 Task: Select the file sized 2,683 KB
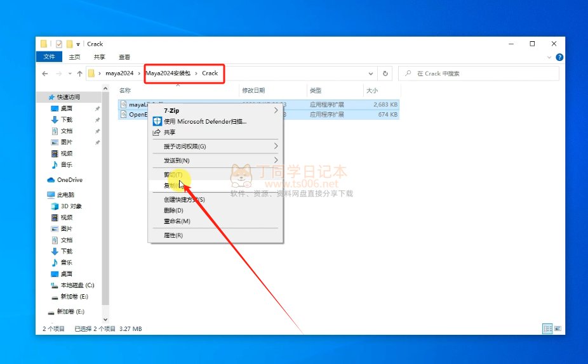[258, 105]
